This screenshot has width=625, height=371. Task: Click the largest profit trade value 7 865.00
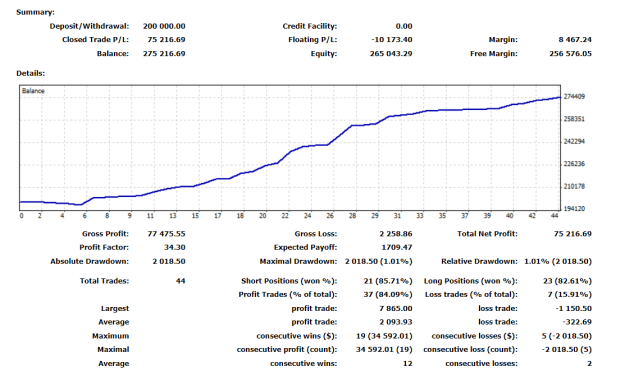coord(396,308)
